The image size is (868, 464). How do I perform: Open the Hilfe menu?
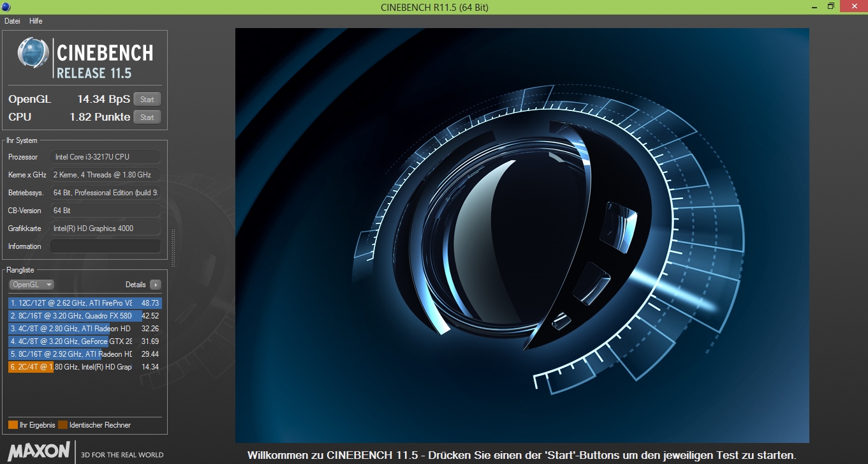36,21
